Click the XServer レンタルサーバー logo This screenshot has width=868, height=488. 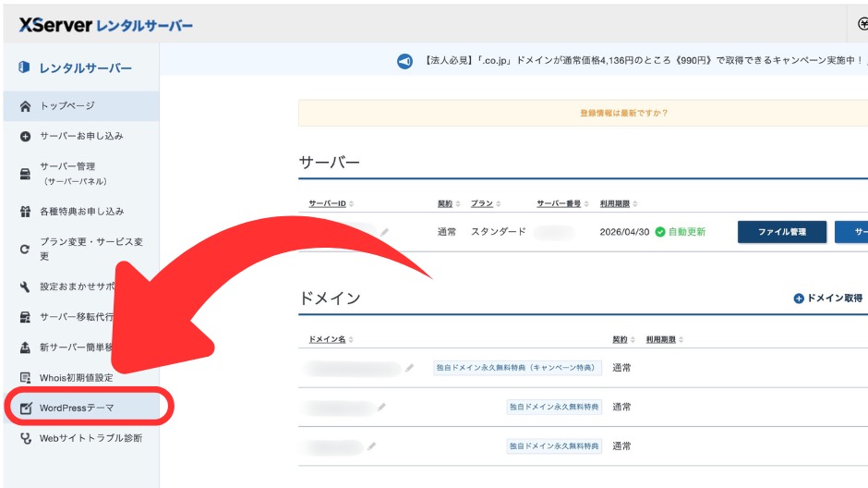coord(106,25)
